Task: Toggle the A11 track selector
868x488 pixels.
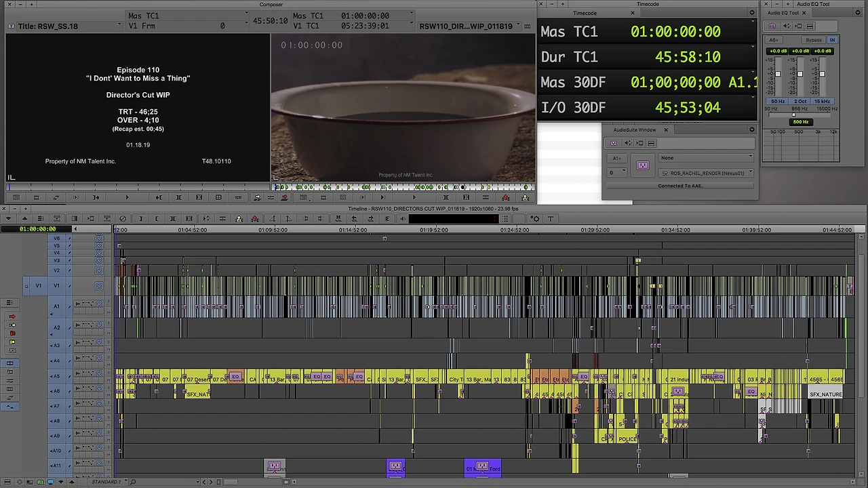Action: point(57,466)
